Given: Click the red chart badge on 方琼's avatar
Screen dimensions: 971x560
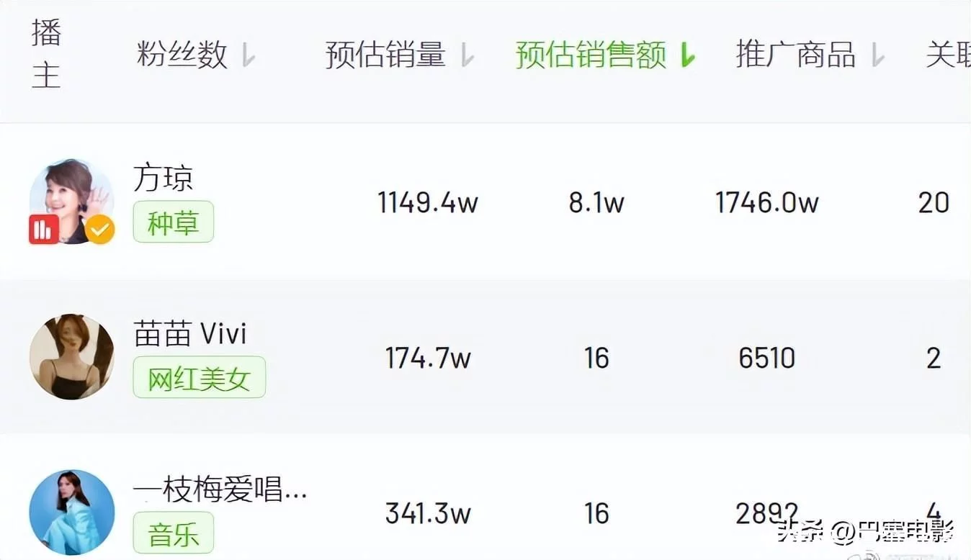Looking at the screenshot, I should tap(44, 230).
